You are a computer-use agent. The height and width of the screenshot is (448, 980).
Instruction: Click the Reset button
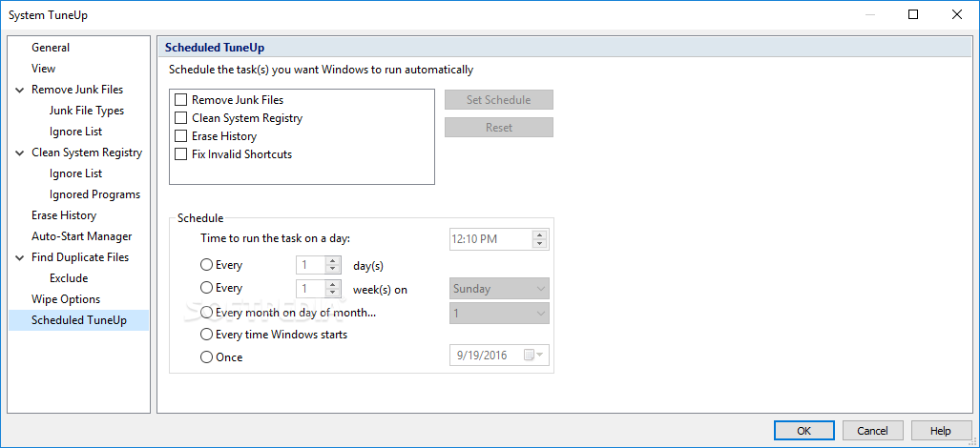tap(499, 128)
